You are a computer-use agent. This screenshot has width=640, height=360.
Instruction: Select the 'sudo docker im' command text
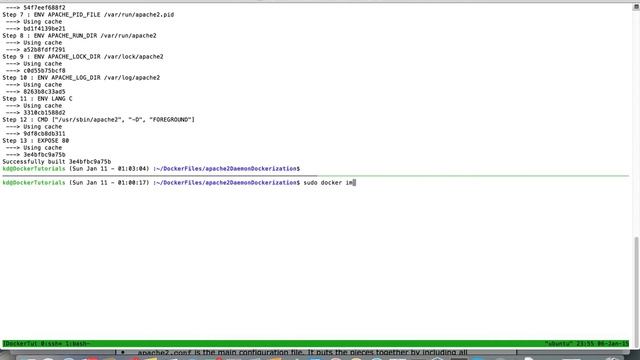[328, 182]
